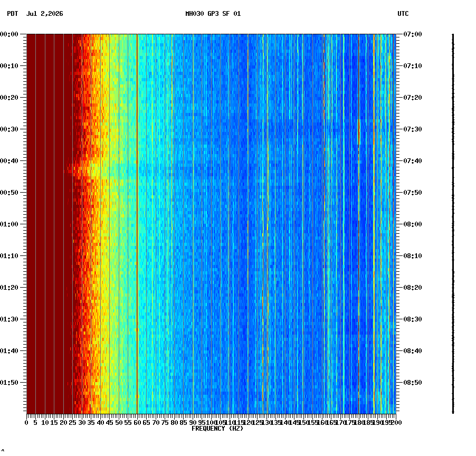Click the '00:30' PDT time label

[9, 129]
